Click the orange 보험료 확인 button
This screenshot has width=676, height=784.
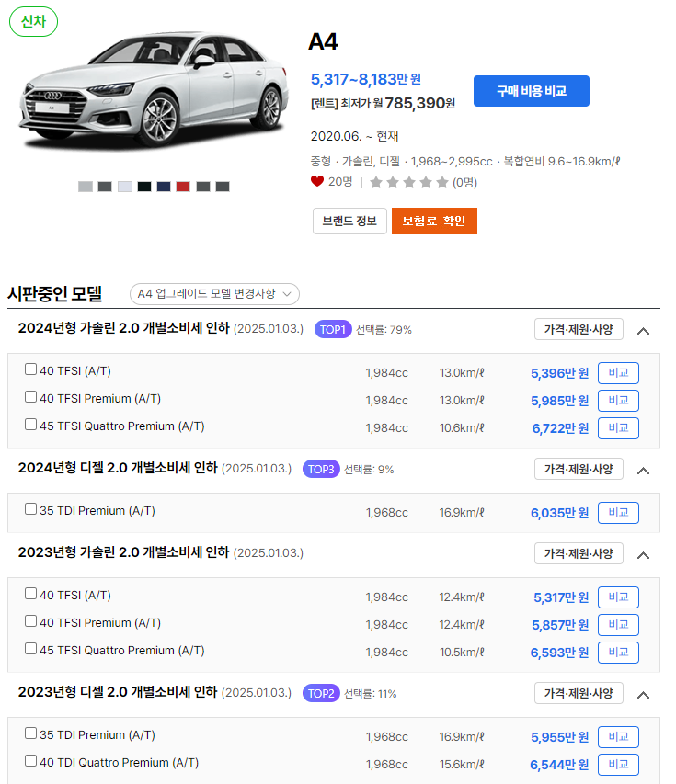click(434, 221)
